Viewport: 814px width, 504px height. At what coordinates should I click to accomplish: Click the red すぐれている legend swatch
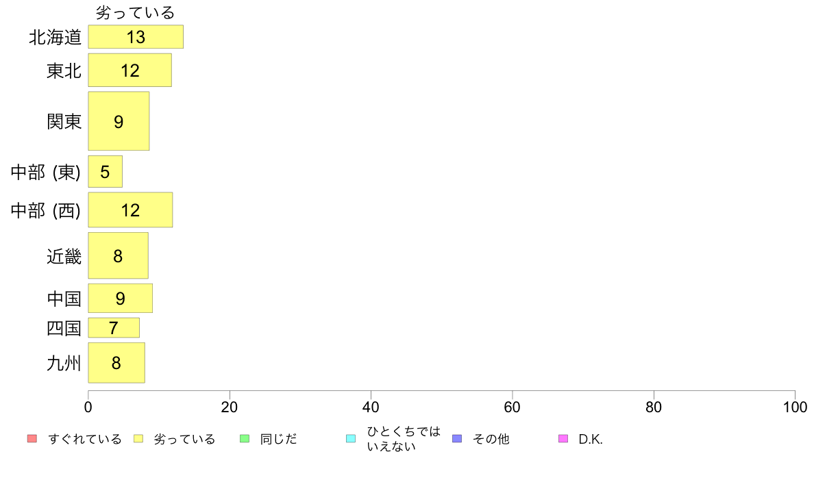click(x=32, y=439)
